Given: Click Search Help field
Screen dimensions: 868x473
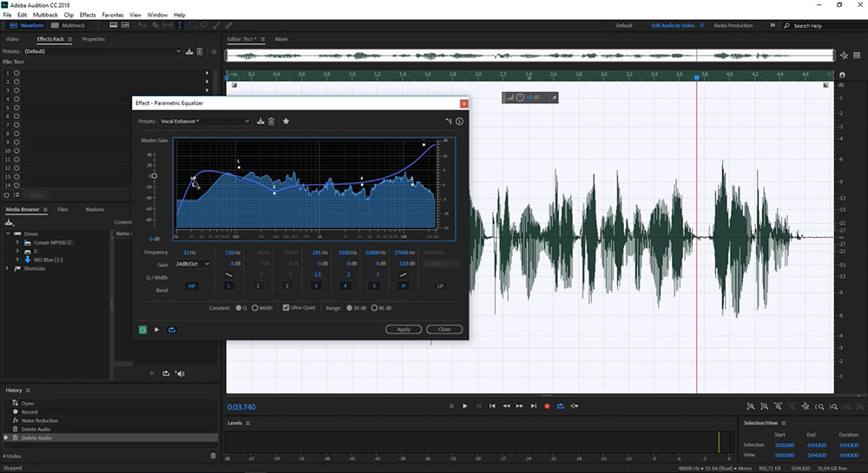Looking at the screenshot, I should [x=824, y=26].
